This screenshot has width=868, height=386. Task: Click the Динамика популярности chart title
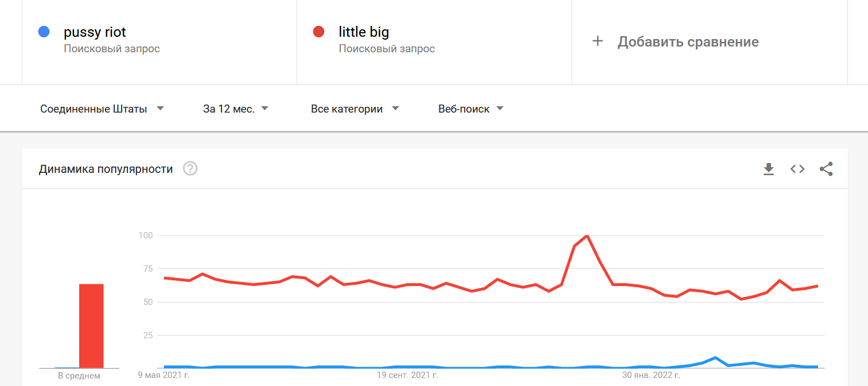tap(106, 169)
